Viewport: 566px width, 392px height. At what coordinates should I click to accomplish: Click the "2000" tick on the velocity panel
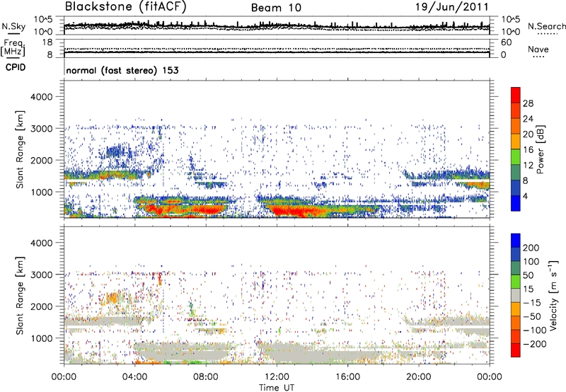41,306
